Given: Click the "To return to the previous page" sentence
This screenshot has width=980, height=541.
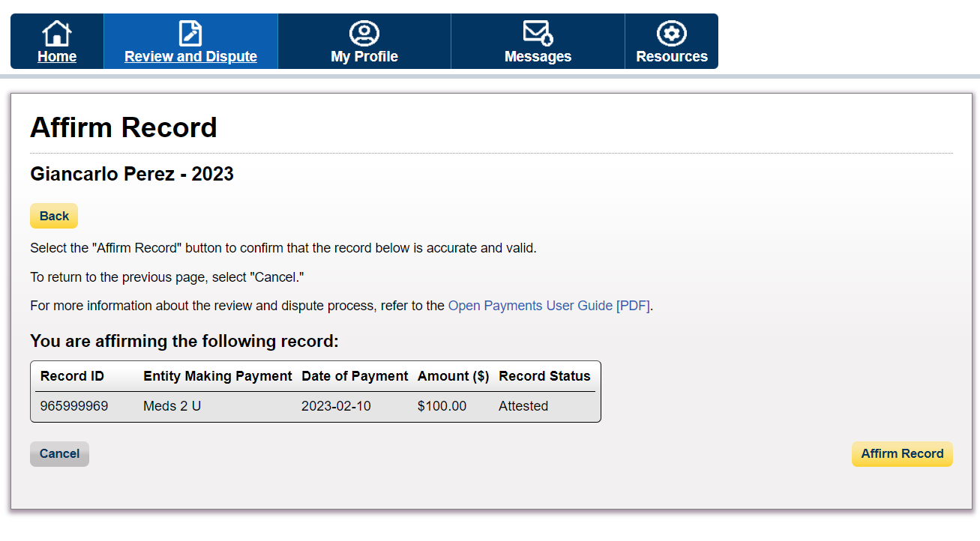Looking at the screenshot, I should coord(167,277).
